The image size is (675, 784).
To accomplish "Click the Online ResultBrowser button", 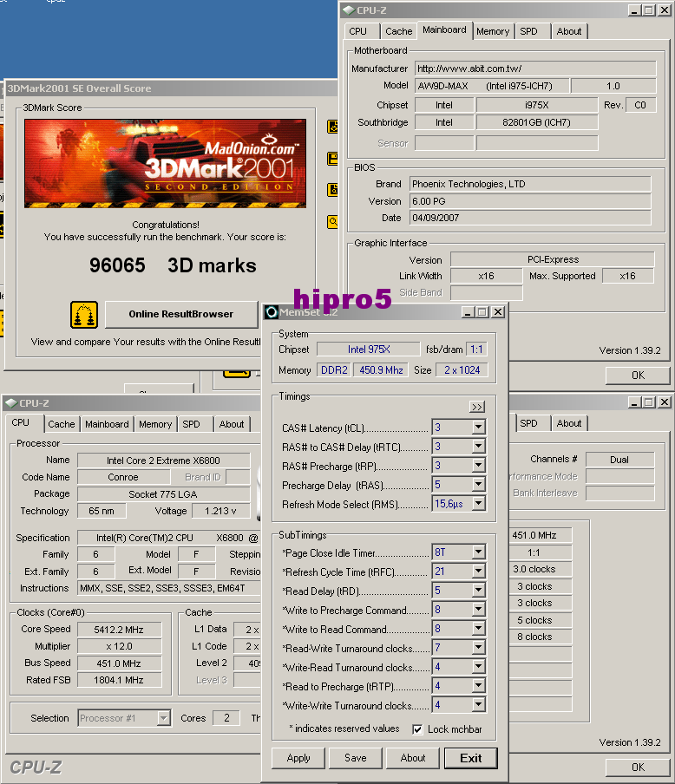I will [181, 314].
